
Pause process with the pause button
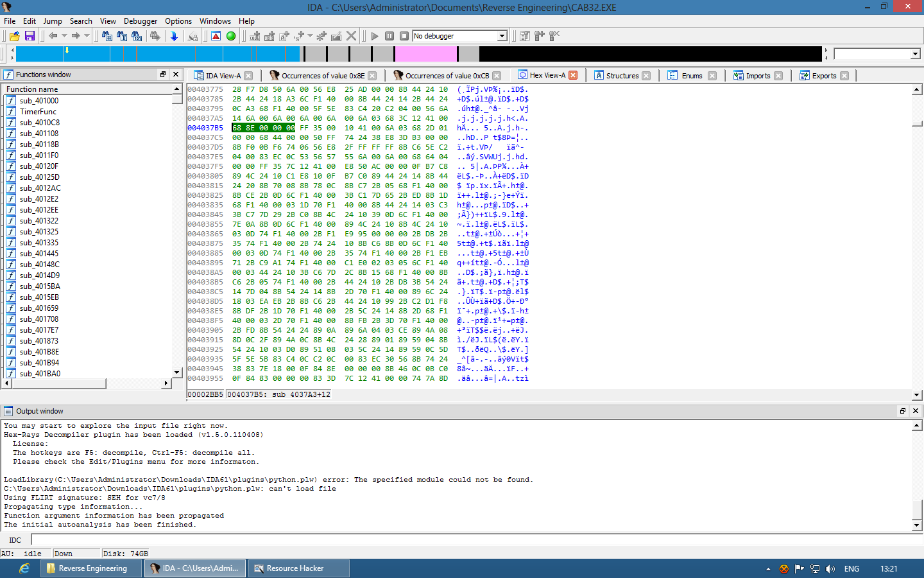point(389,36)
